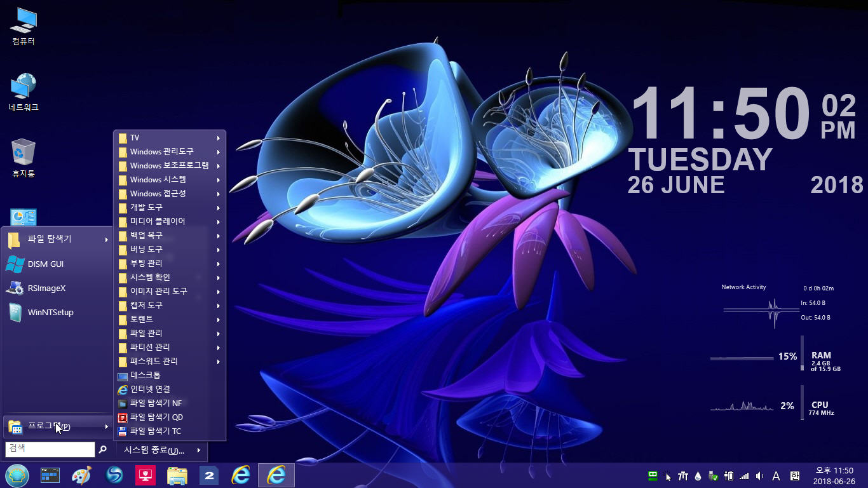Click the shell Start button on taskbar

point(17,475)
